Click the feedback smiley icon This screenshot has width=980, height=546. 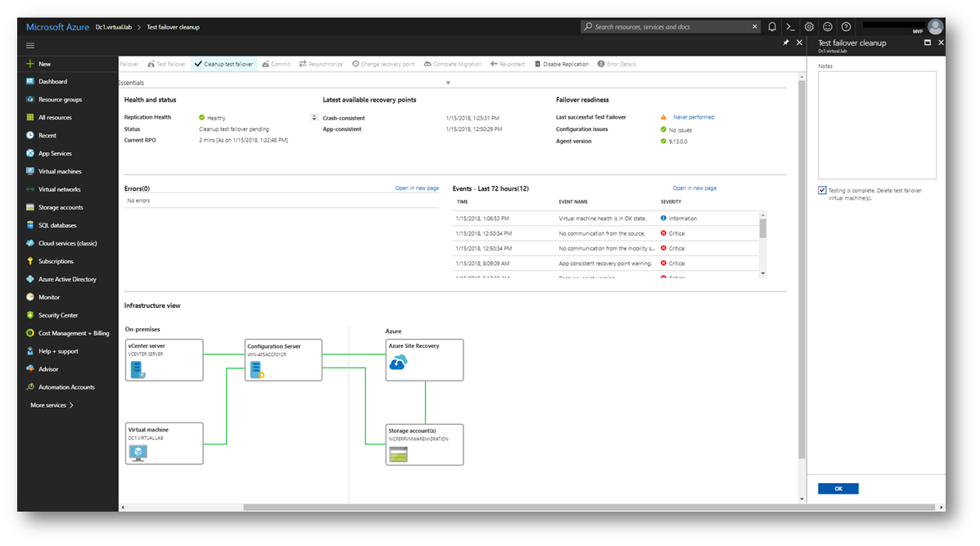point(828,27)
